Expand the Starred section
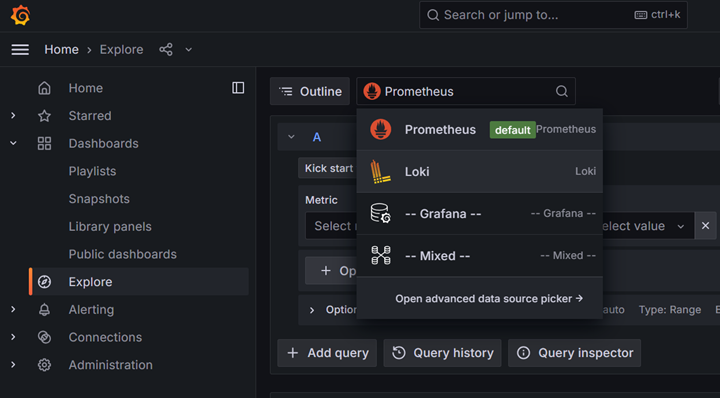Screen dimensions: 720x398 (13, 116)
